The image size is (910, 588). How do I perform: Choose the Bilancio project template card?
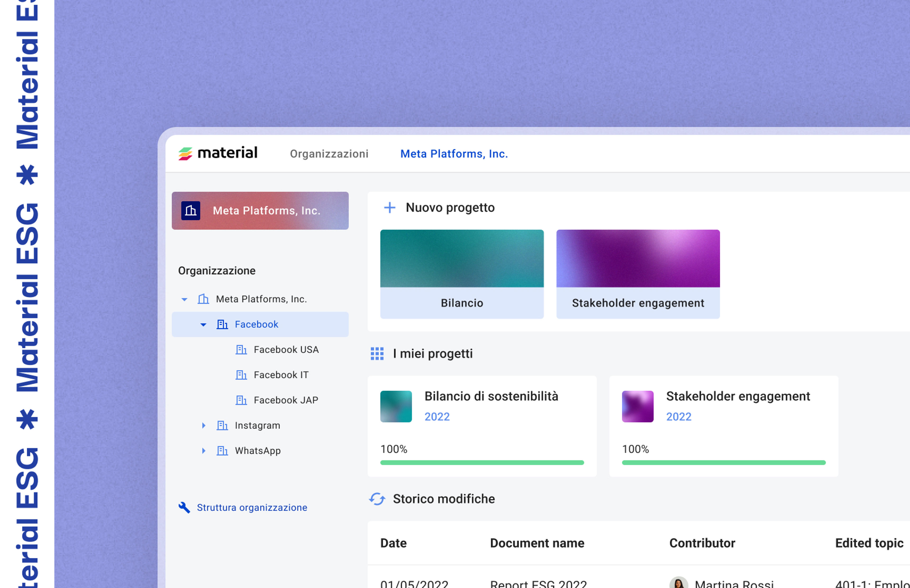coord(462,274)
